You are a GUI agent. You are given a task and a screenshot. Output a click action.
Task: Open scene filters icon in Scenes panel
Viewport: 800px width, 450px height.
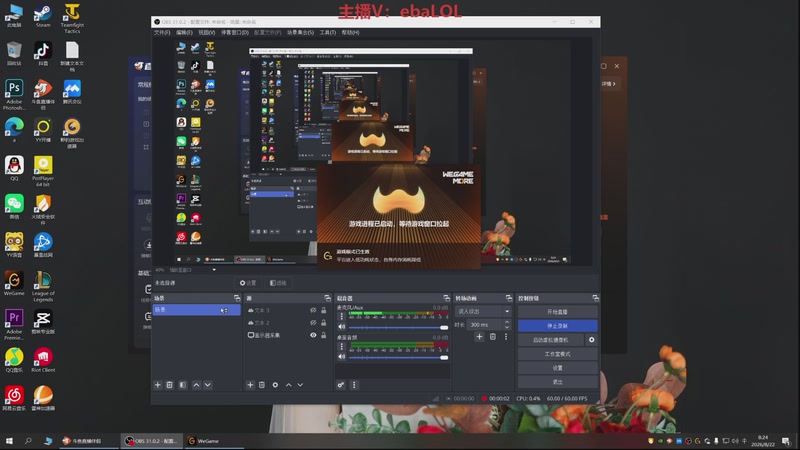(183, 385)
